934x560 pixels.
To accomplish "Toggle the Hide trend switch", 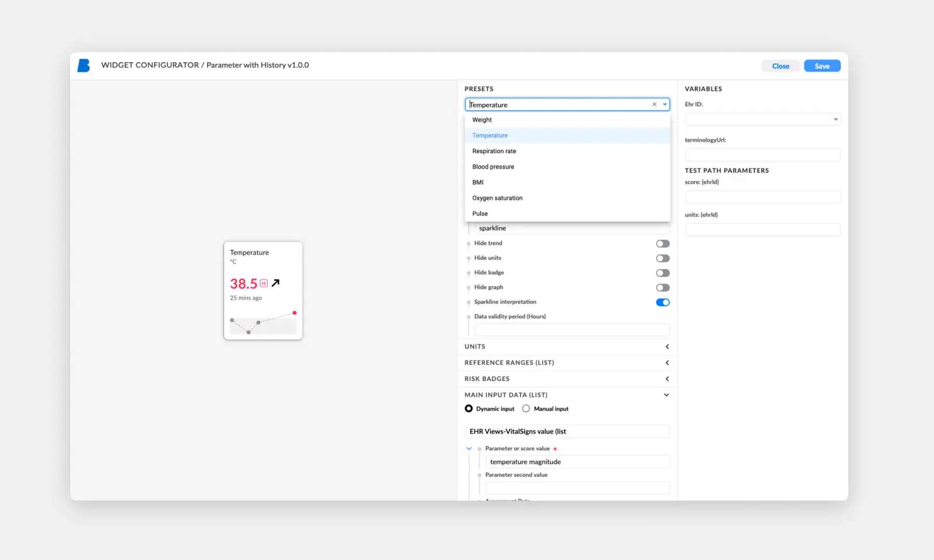I will [x=663, y=243].
